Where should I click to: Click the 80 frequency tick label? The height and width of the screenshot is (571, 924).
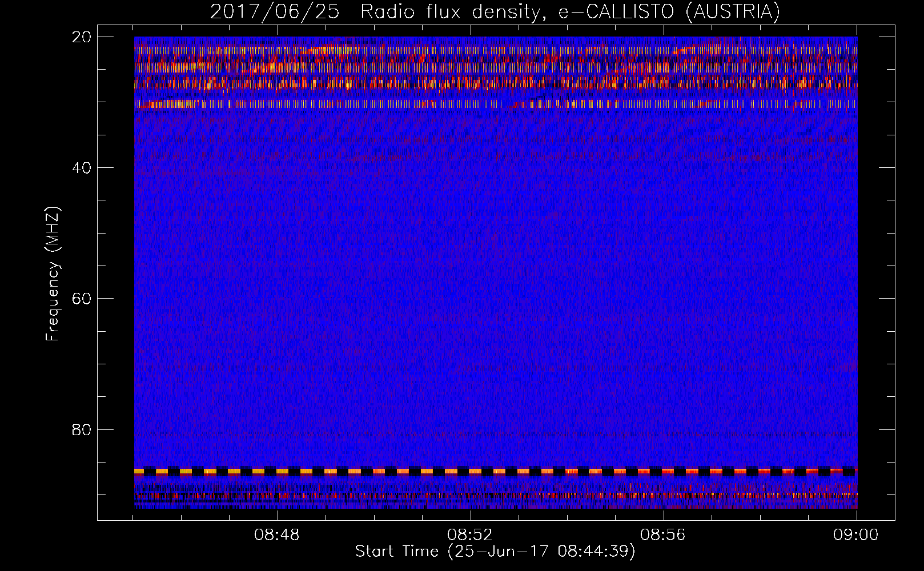tap(82, 429)
